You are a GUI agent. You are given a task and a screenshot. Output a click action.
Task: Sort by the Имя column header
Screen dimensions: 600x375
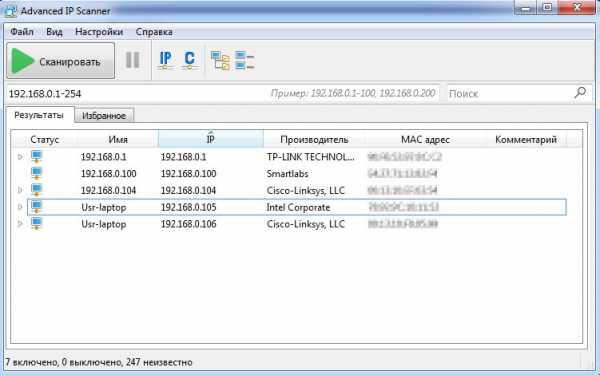pos(118,140)
